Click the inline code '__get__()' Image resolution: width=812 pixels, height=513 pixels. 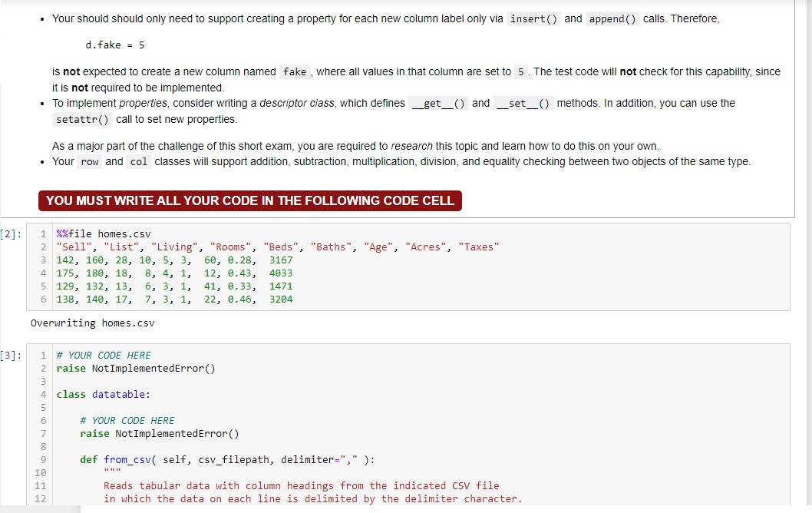coord(439,103)
